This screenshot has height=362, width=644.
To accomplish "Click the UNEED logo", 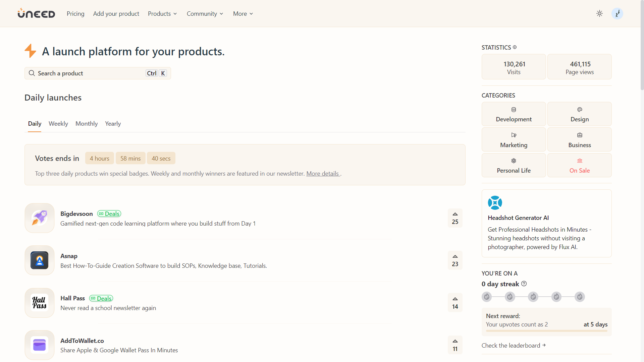I will pos(36,13).
